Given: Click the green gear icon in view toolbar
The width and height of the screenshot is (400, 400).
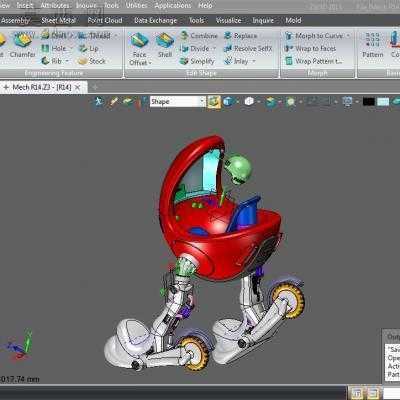Looking at the screenshot, I should point(290,101).
